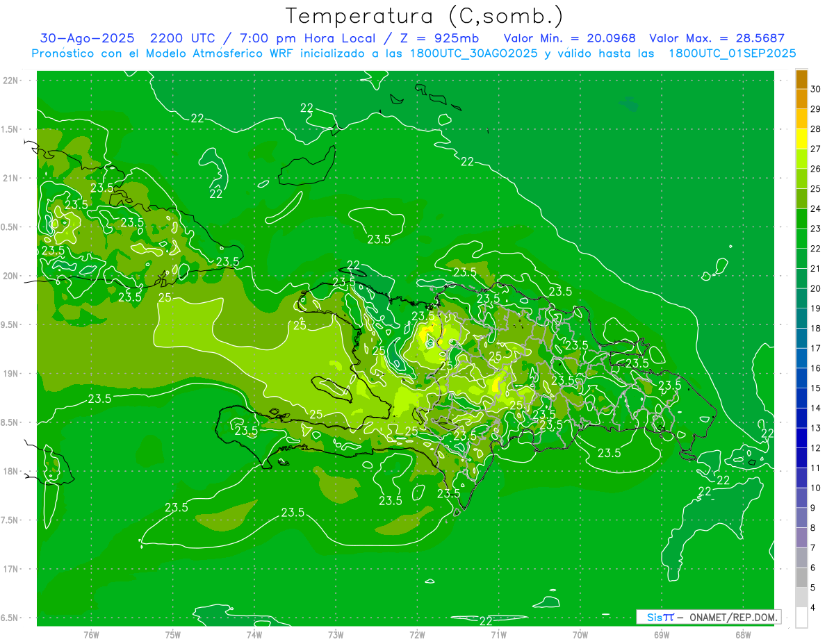
Task: Click the '19N' latitude axis label
Action: tap(11, 373)
